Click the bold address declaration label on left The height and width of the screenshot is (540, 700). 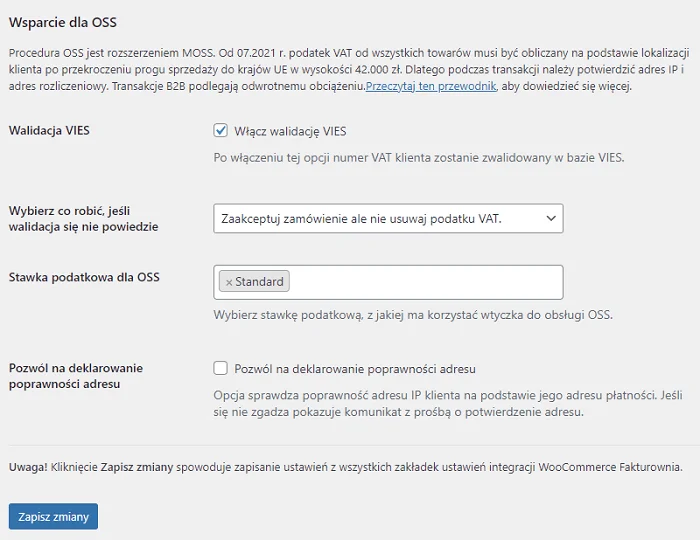pos(76,376)
